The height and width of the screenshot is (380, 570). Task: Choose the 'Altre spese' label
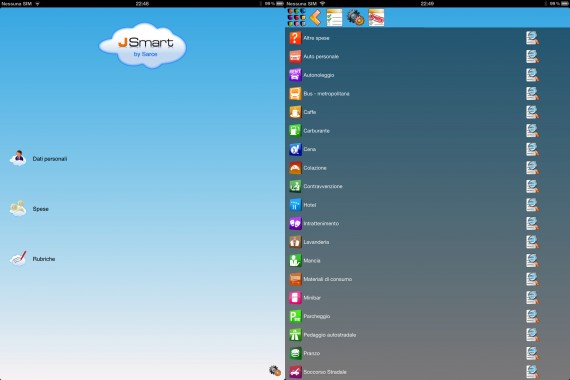pos(316,38)
